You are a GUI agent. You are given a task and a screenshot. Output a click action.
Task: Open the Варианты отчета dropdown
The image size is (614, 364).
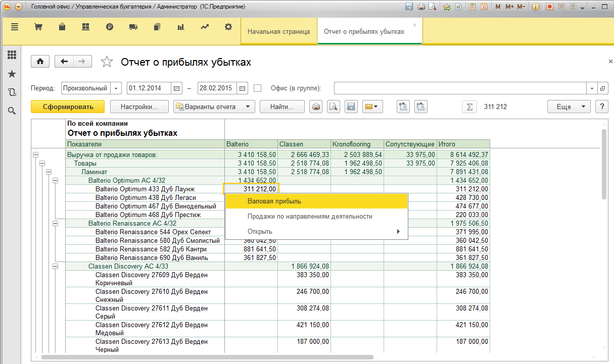point(214,107)
